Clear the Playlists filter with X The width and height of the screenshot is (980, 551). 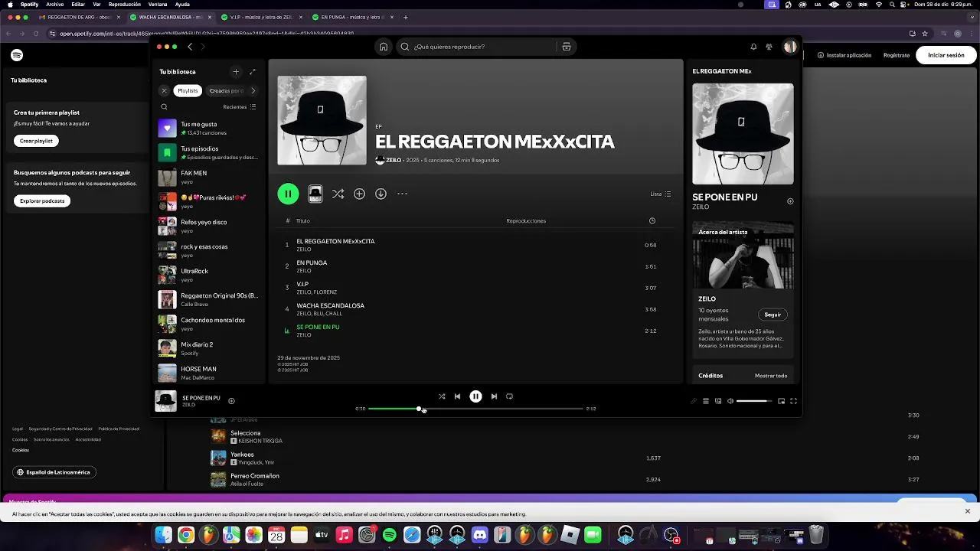164,90
